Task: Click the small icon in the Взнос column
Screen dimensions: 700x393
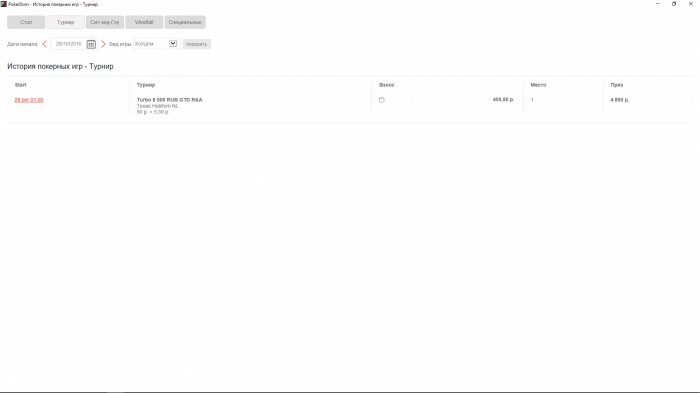Action: coord(382,100)
